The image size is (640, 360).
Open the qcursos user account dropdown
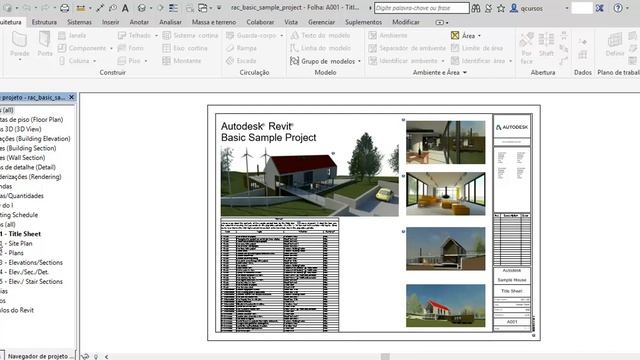(x=566, y=8)
